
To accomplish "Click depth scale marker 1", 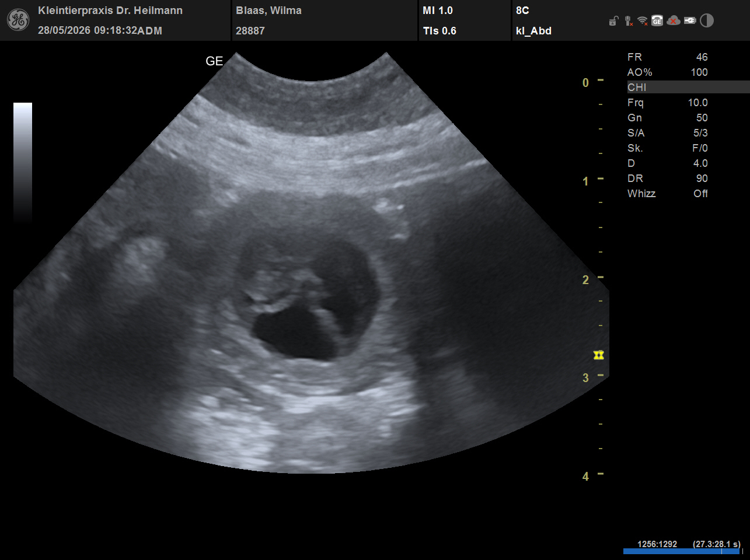I will pos(585,181).
